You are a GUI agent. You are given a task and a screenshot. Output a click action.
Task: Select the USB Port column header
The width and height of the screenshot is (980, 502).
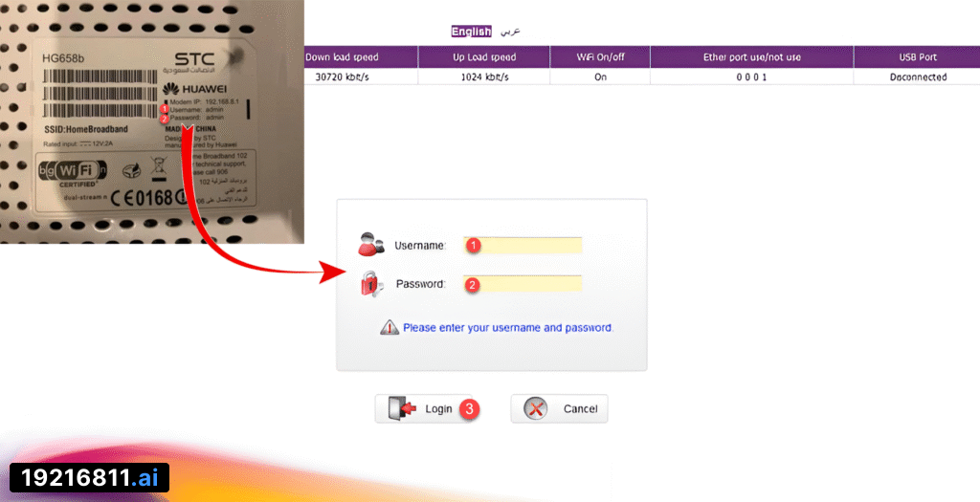coord(917,57)
